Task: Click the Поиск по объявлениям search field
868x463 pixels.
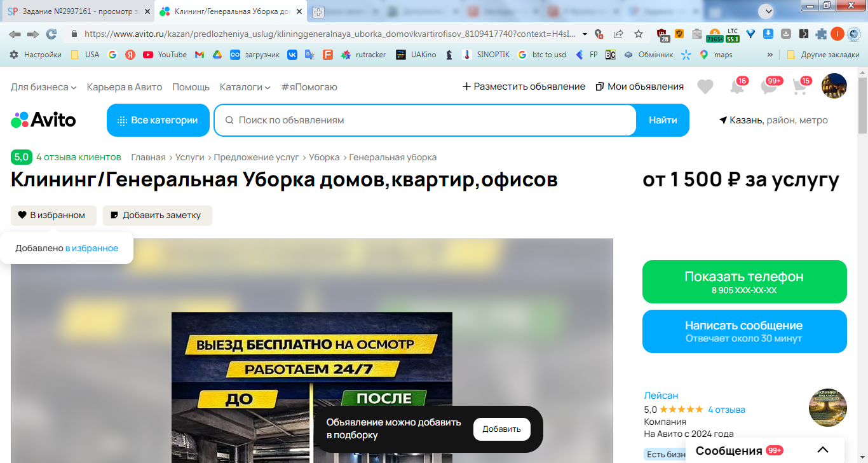Action: (x=426, y=120)
